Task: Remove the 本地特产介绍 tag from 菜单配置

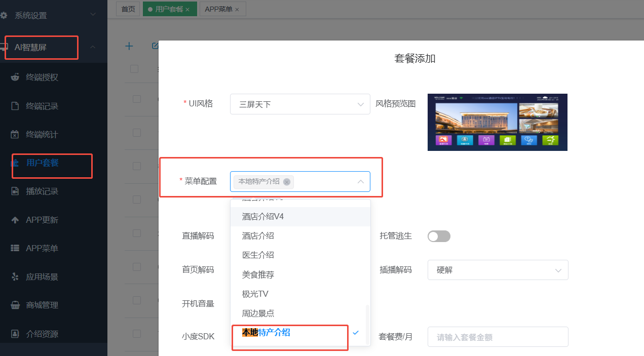Action: point(287,182)
